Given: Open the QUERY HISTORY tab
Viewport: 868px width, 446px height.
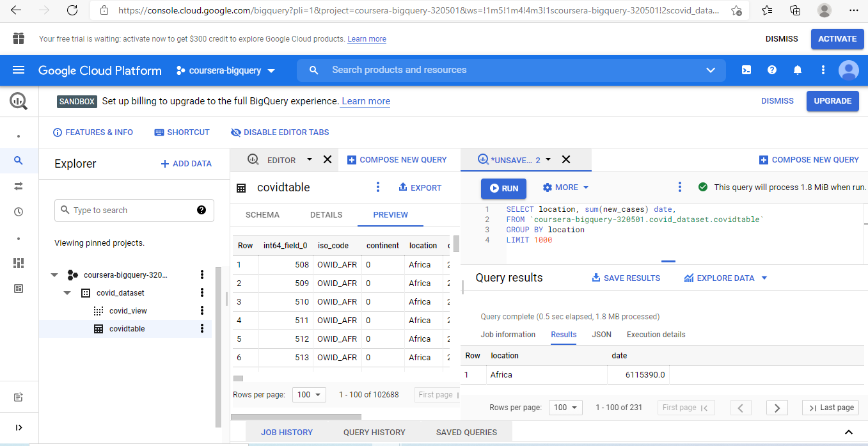Looking at the screenshot, I should [x=374, y=432].
